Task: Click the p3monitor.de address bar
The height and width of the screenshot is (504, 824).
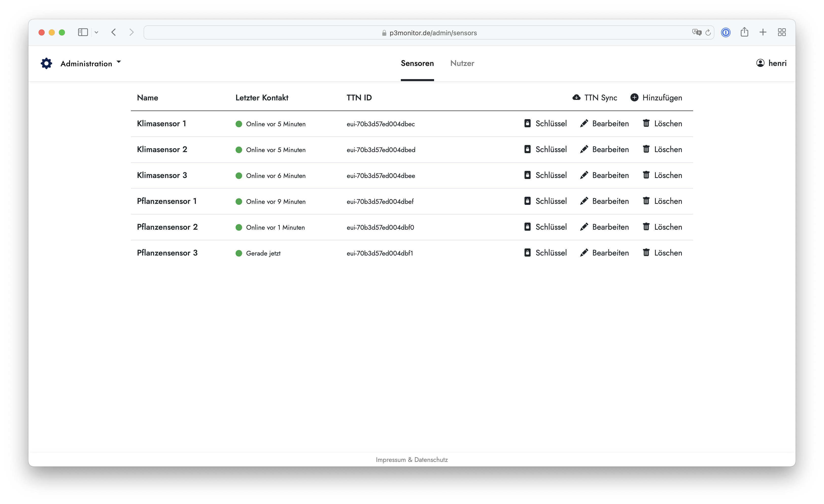Action: [x=433, y=33]
